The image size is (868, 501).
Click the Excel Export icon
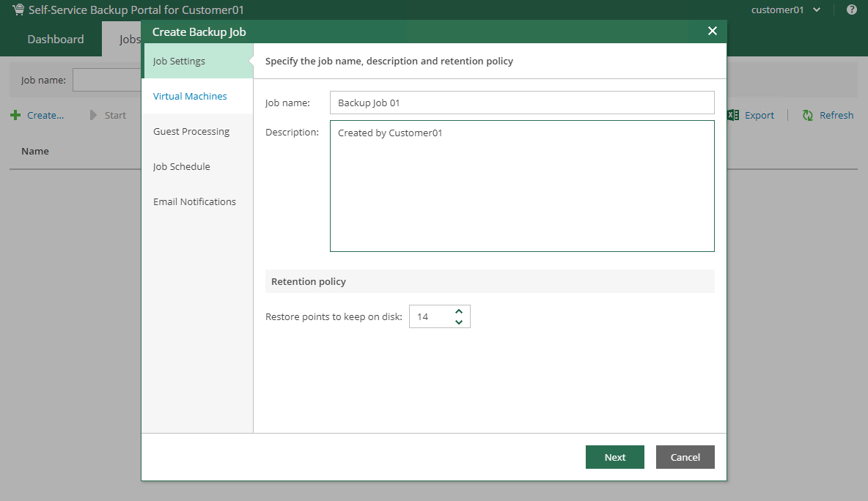point(733,116)
